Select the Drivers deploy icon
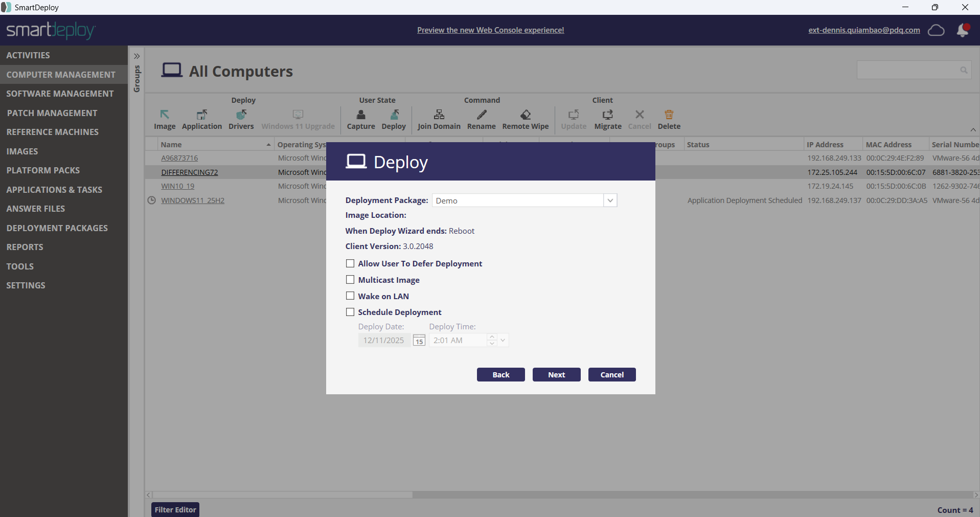Screen dimensions: 980x517 241,115
